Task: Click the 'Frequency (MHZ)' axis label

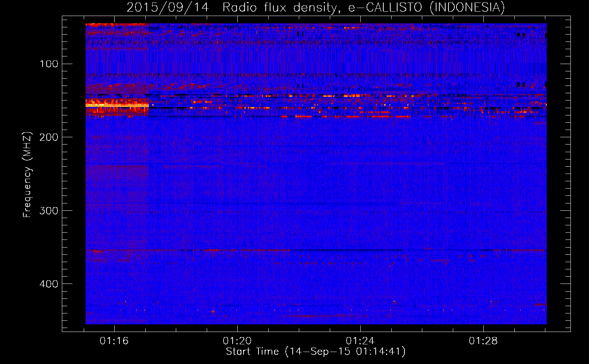Action: (x=27, y=174)
